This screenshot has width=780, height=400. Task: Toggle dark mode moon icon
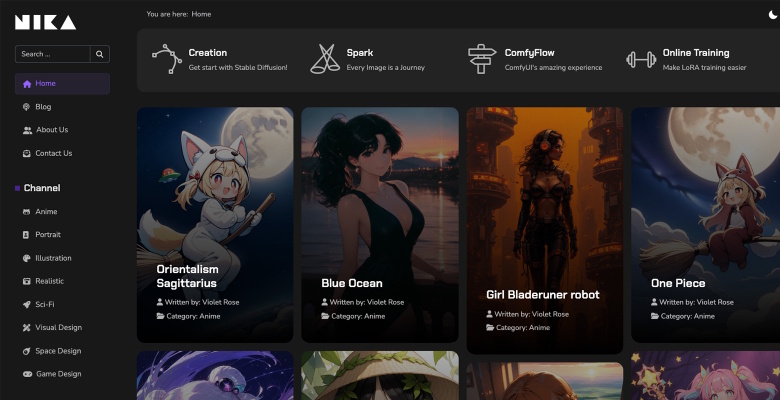[x=774, y=15]
